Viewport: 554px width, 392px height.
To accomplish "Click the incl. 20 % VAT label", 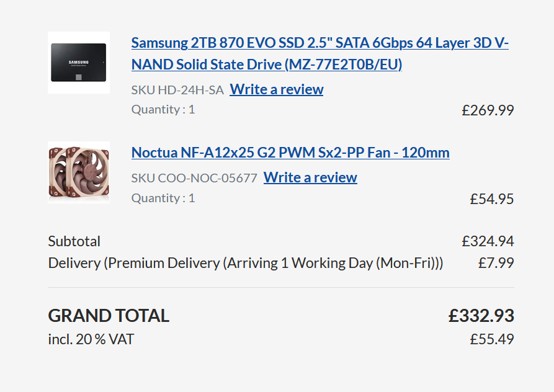I will [91, 339].
